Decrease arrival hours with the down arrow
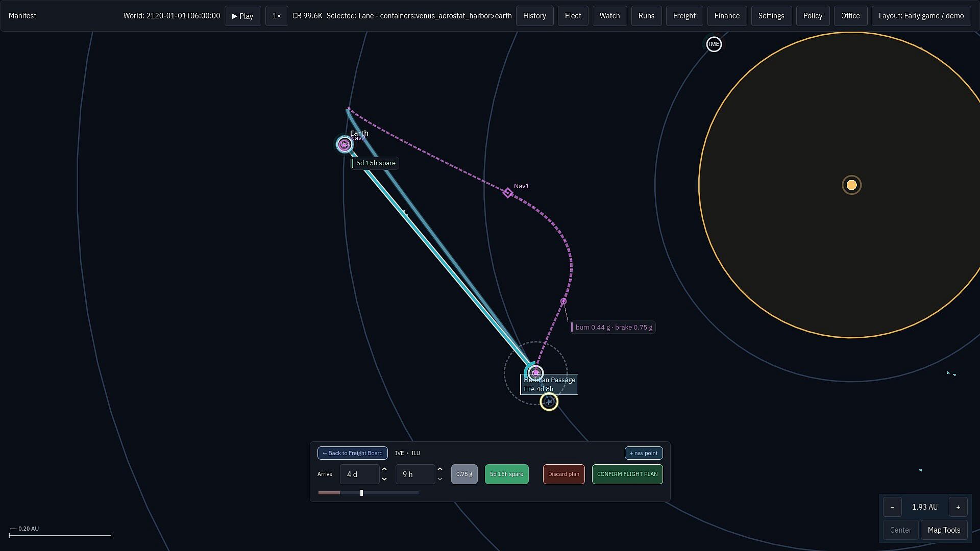The height and width of the screenshot is (551, 980). (440, 479)
